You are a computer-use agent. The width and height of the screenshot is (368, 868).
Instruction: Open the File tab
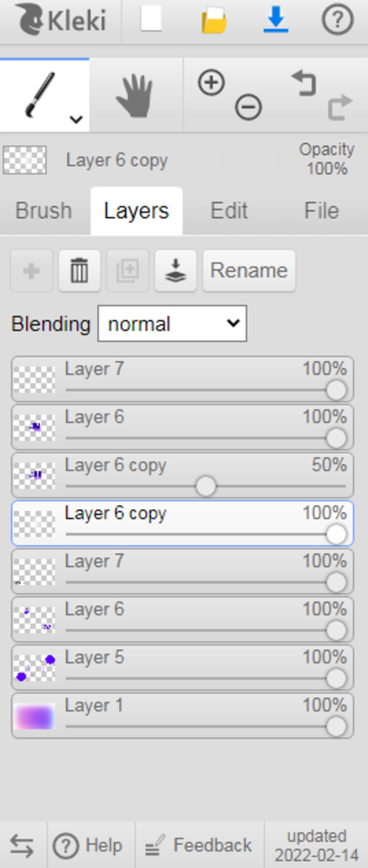click(x=321, y=211)
